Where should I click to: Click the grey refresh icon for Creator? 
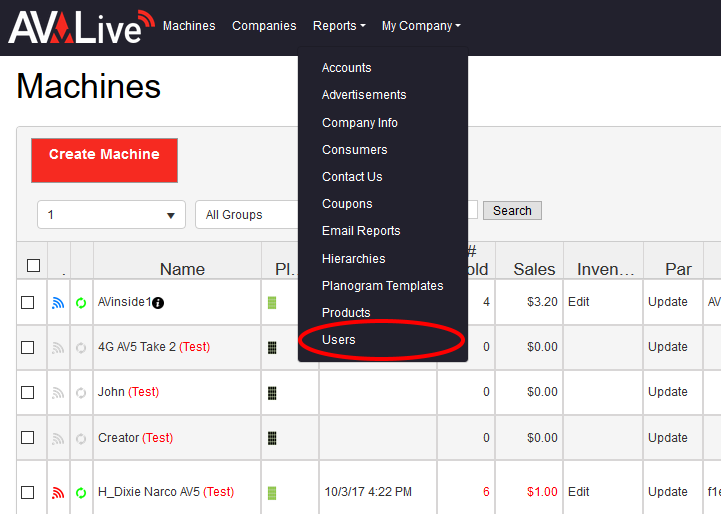[81, 439]
